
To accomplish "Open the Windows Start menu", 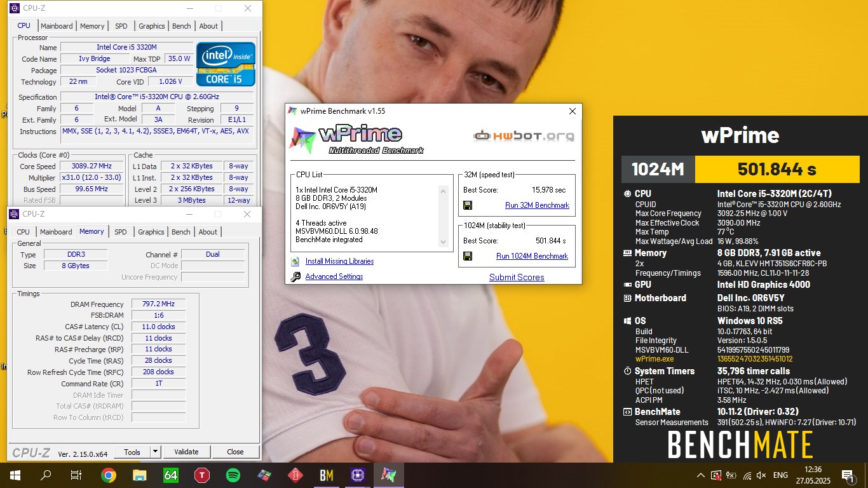I will pyautogui.click(x=15, y=475).
